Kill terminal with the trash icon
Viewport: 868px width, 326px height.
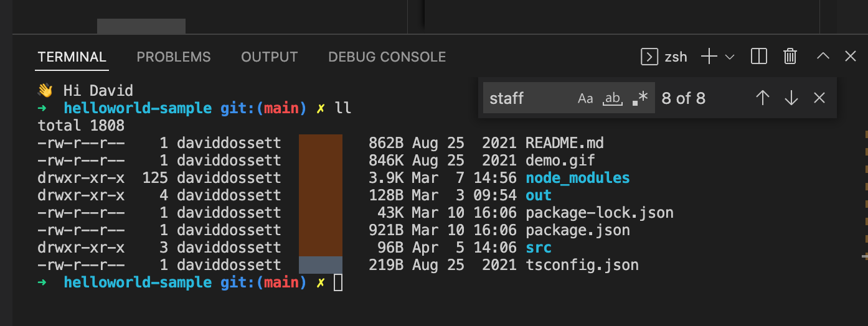[790, 57]
